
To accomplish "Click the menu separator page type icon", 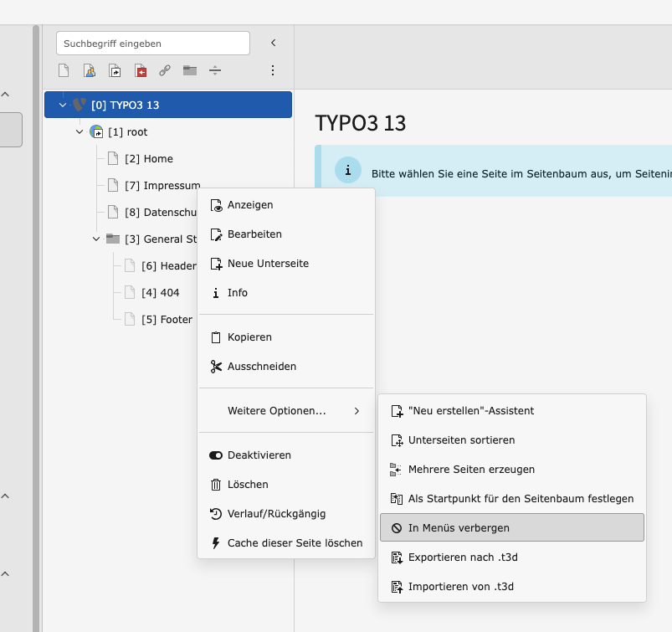I will [x=215, y=70].
